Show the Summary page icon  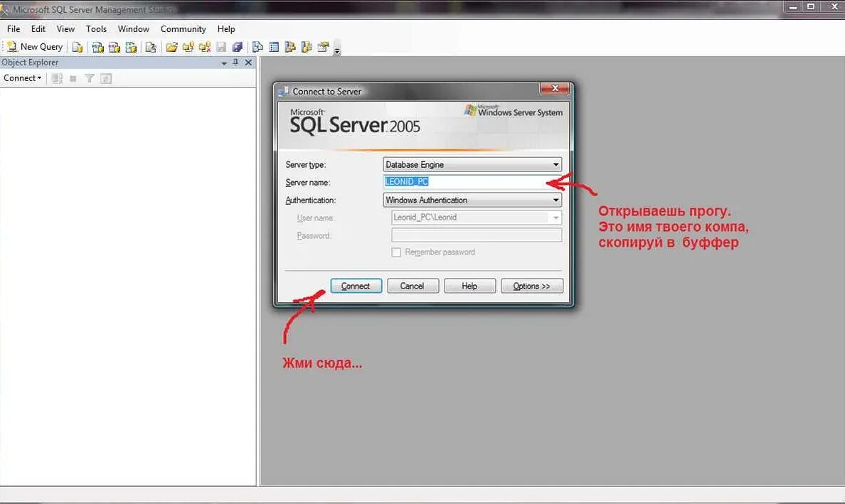tap(274, 48)
